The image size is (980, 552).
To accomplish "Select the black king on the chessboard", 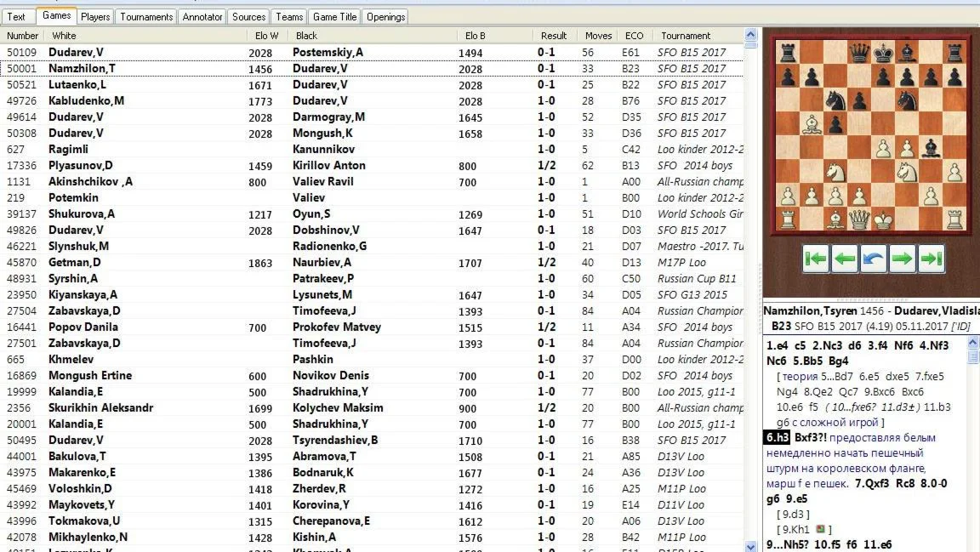I will (882, 53).
